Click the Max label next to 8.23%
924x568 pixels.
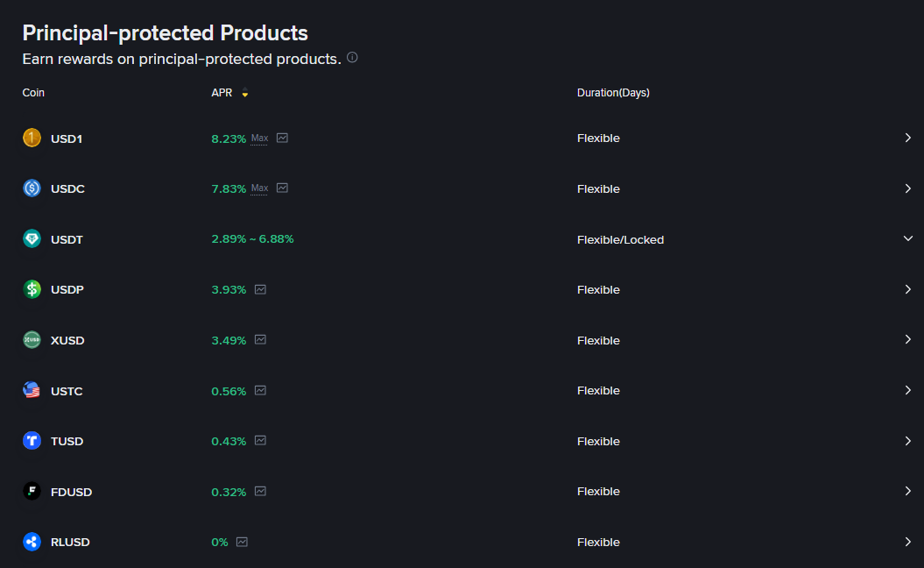pyautogui.click(x=259, y=138)
